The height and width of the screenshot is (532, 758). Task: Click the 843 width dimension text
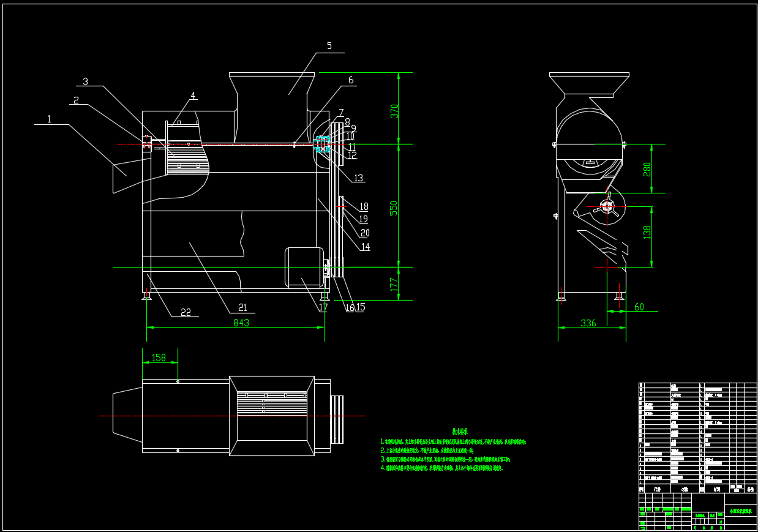241,323
